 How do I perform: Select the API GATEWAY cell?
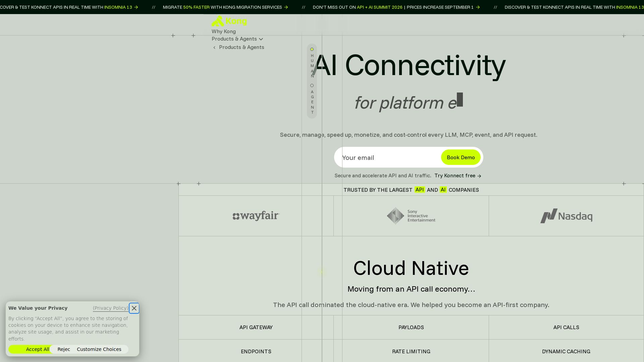pyautogui.click(x=256, y=327)
